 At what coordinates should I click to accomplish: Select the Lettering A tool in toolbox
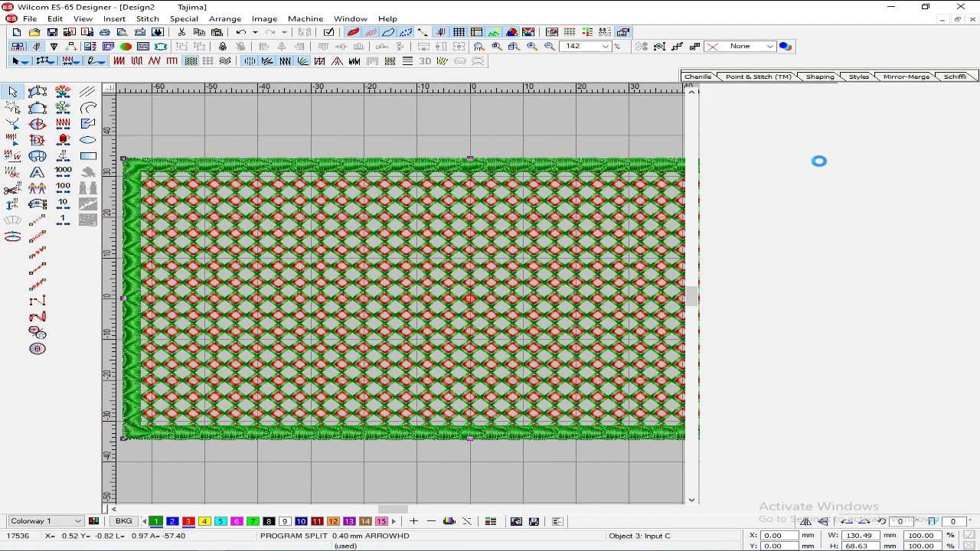38,172
